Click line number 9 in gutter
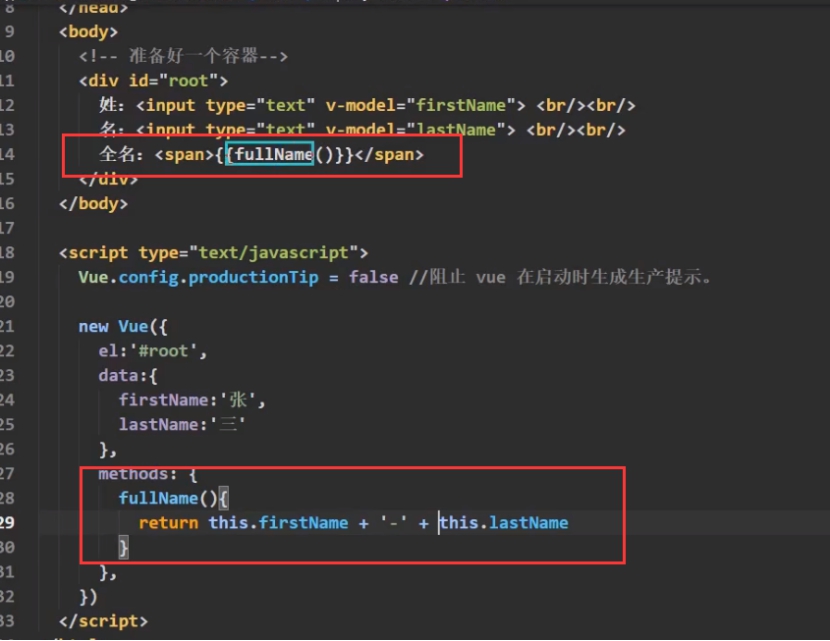 (x=9, y=32)
